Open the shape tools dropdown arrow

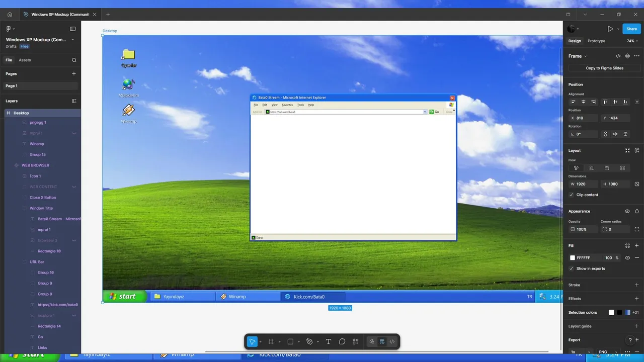298,342
